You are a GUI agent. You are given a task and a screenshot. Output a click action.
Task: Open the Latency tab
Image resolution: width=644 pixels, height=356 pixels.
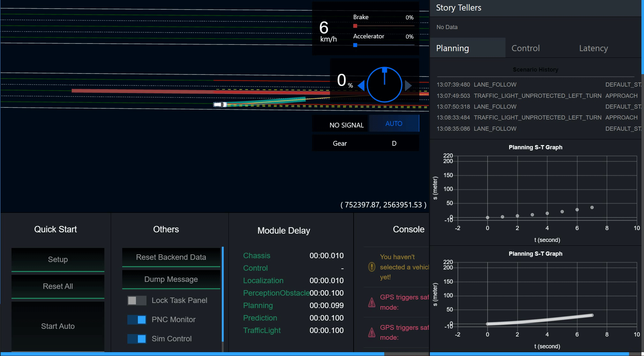[593, 48]
